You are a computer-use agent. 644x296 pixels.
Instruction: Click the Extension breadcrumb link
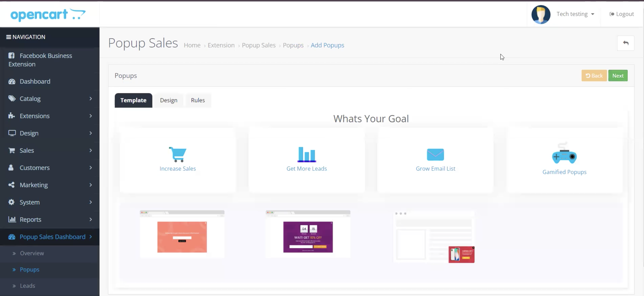click(x=221, y=45)
